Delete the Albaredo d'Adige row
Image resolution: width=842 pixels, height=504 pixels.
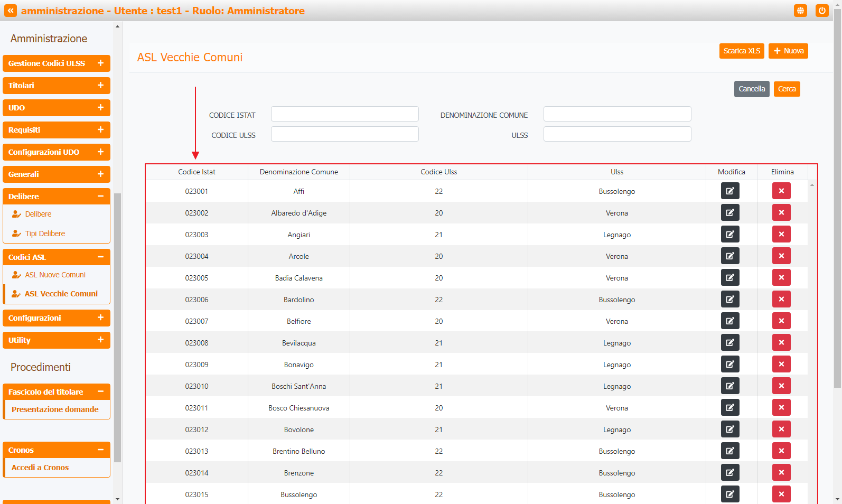click(781, 212)
